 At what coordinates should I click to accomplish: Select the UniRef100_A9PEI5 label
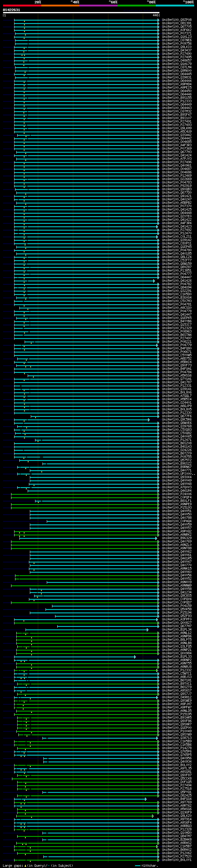[176, 87]
